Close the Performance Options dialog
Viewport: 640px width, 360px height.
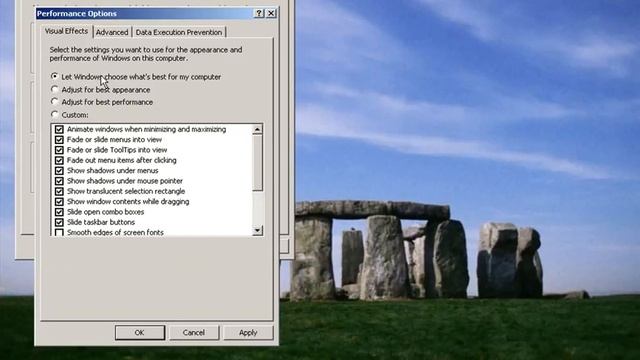pos(271,13)
